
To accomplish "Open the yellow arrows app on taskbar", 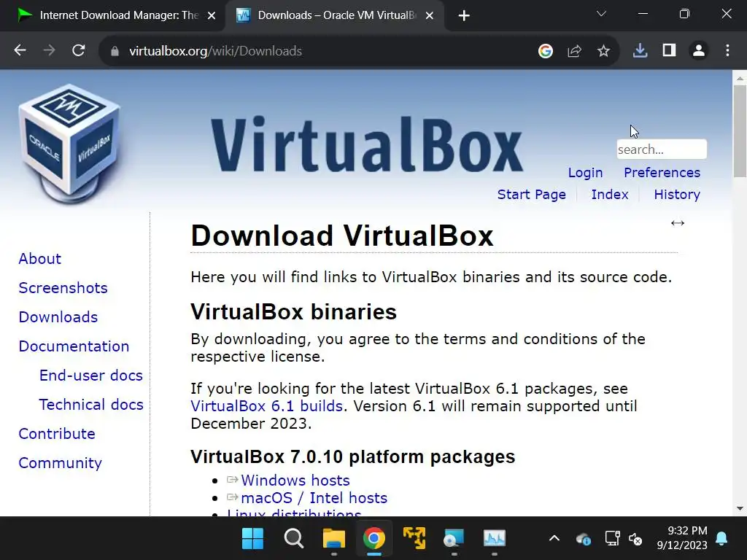I will (x=414, y=539).
